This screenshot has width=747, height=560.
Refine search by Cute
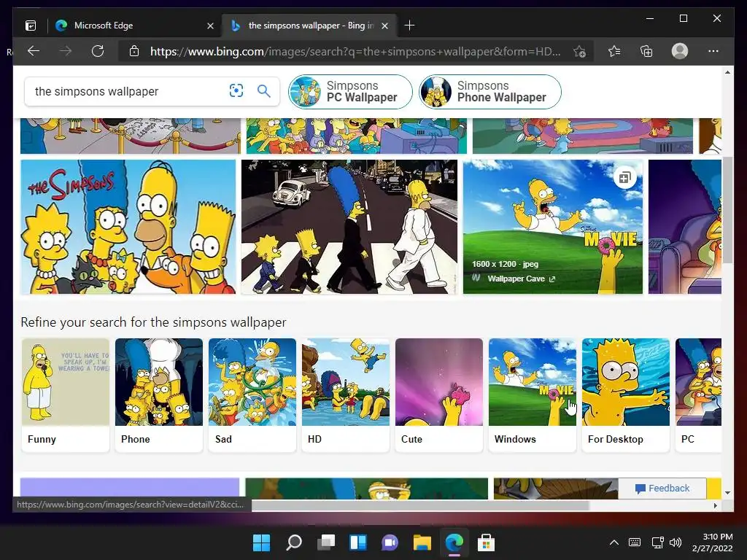point(438,394)
